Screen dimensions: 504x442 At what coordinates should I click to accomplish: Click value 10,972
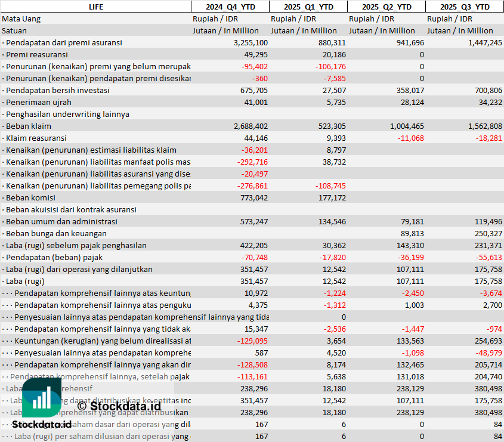coord(256,293)
